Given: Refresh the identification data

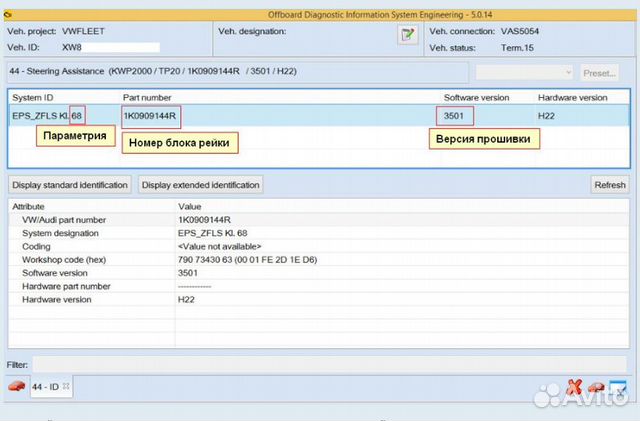Looking at the screenshot, I should pyautogui.click(x=610, y=185).
